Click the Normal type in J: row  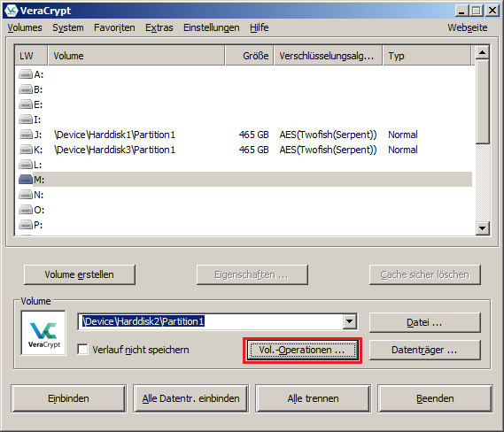click(403, 135)
